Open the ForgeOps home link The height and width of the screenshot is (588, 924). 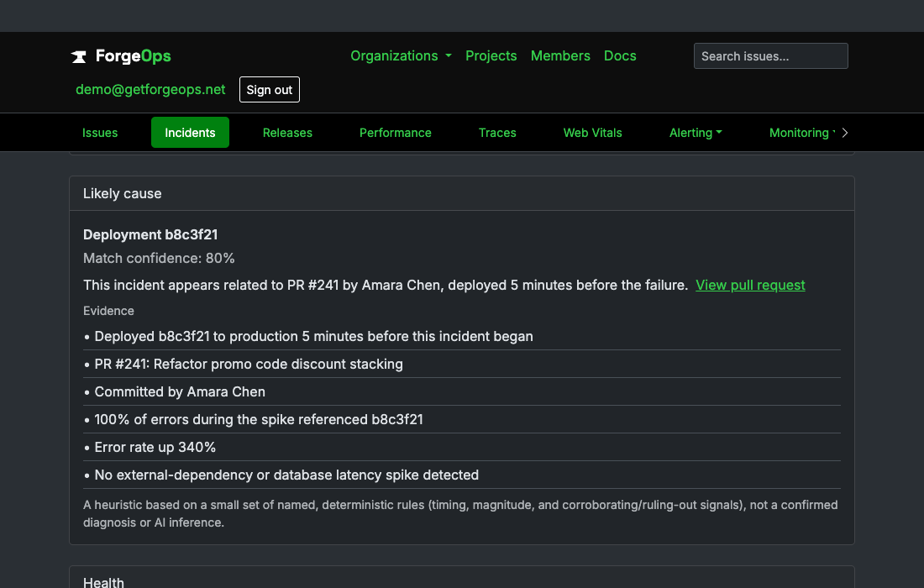pos(121,56)
